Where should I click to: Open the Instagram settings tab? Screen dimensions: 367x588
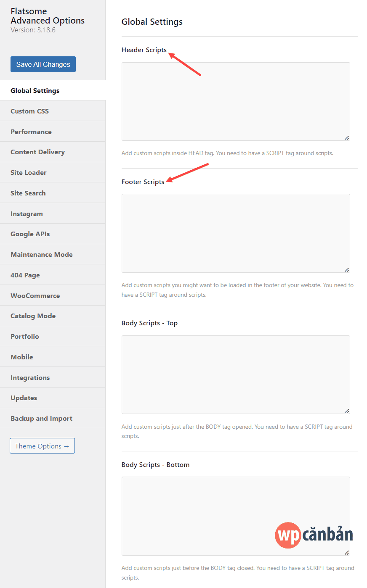27,214
